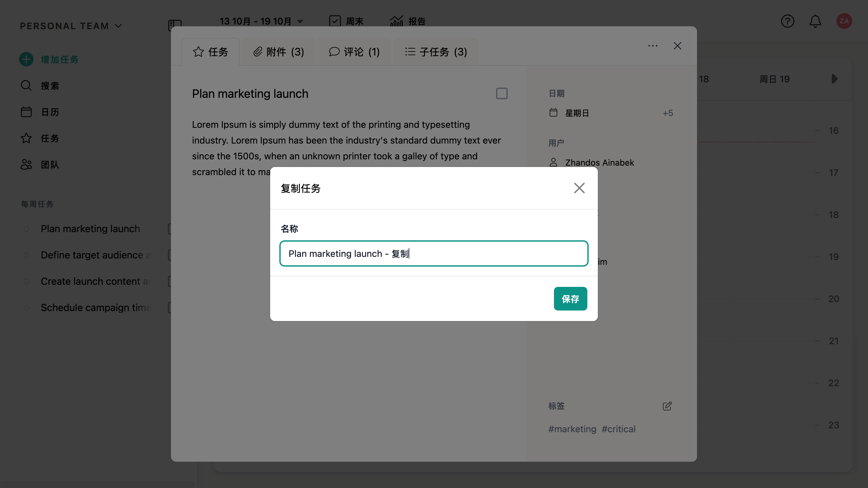Switch to the subtasks (子任务) tab
Image resolution: width=868 pixels, height=488 pixels.
[x=436, y=52]
